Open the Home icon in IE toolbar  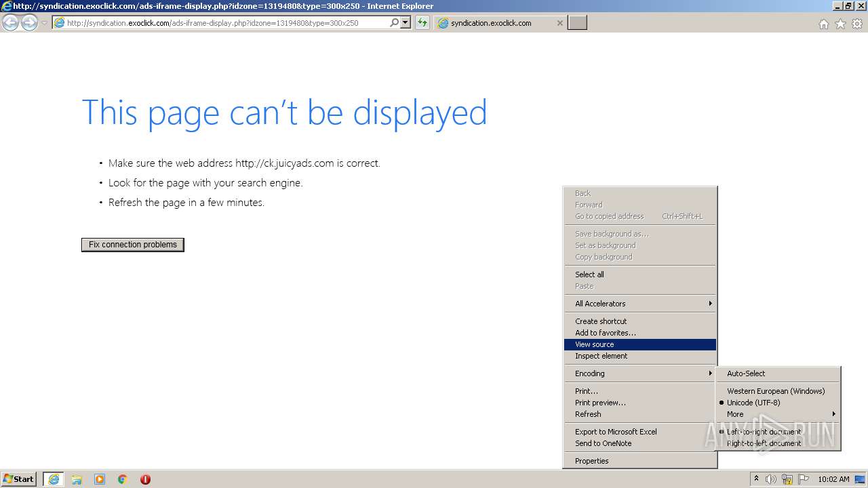(x=823, y=24)
